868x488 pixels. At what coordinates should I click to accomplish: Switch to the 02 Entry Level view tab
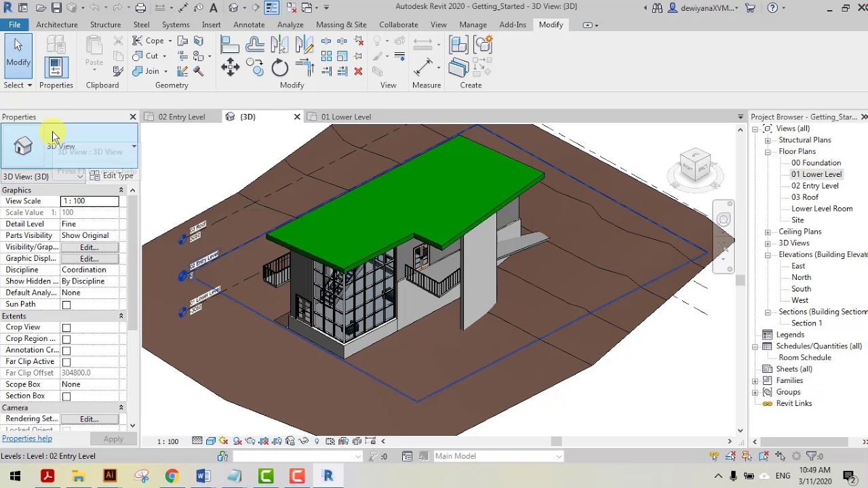pos(182,117)
